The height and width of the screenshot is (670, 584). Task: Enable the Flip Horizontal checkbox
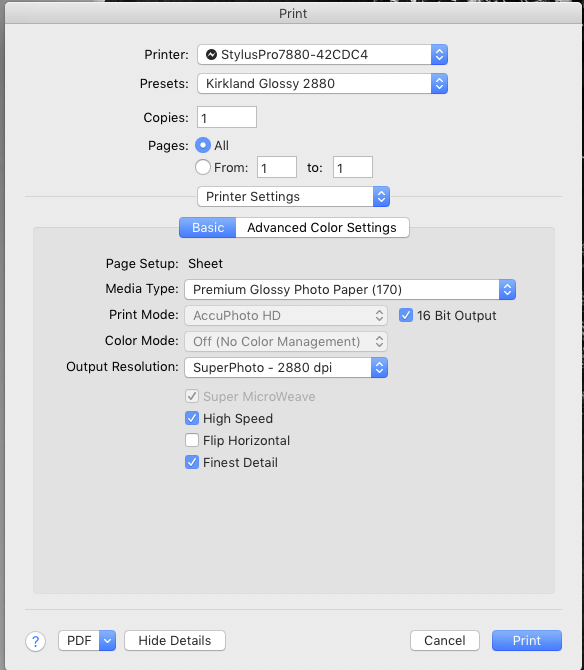192,440
